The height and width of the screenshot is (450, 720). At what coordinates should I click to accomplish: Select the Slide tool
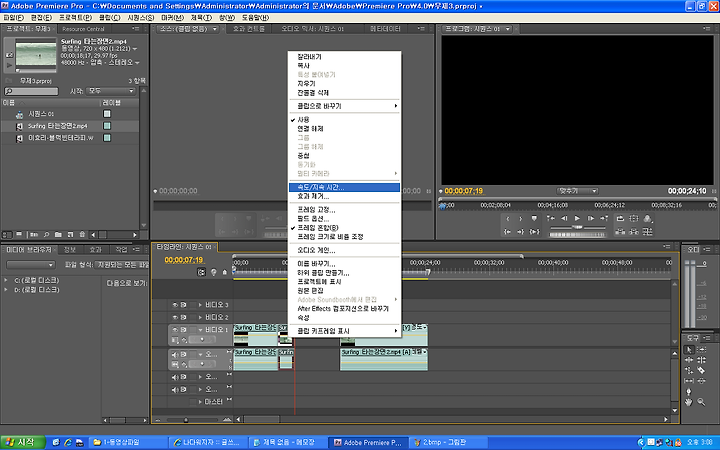coord(701,381)
